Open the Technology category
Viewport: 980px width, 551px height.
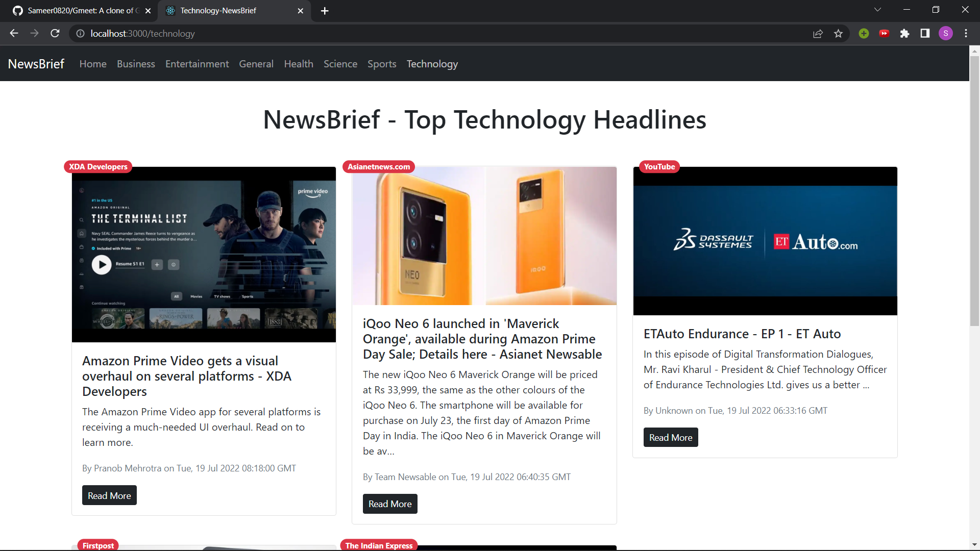[432, 64]
